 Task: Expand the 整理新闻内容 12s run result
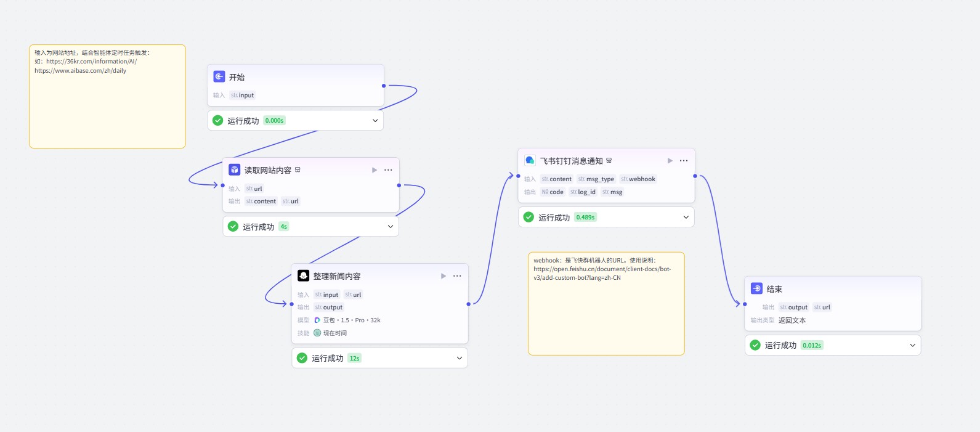pos(459,358)
